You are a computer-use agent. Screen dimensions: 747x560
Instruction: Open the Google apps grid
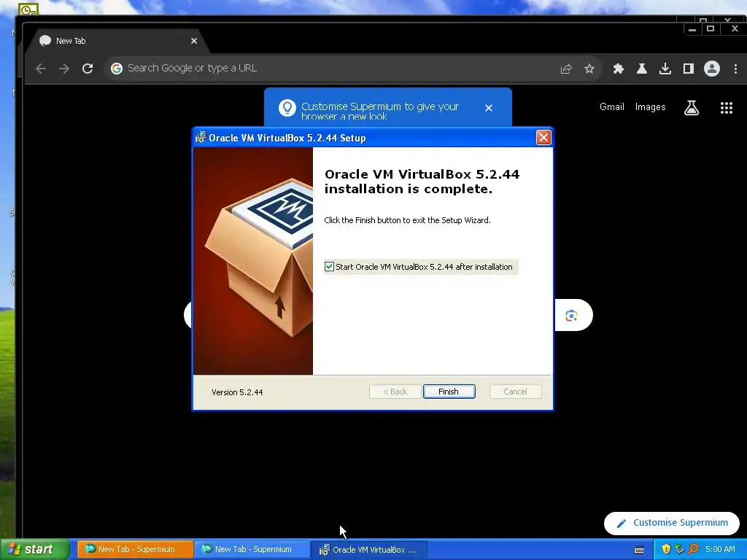pyautogui.click(x=726, y=108)
